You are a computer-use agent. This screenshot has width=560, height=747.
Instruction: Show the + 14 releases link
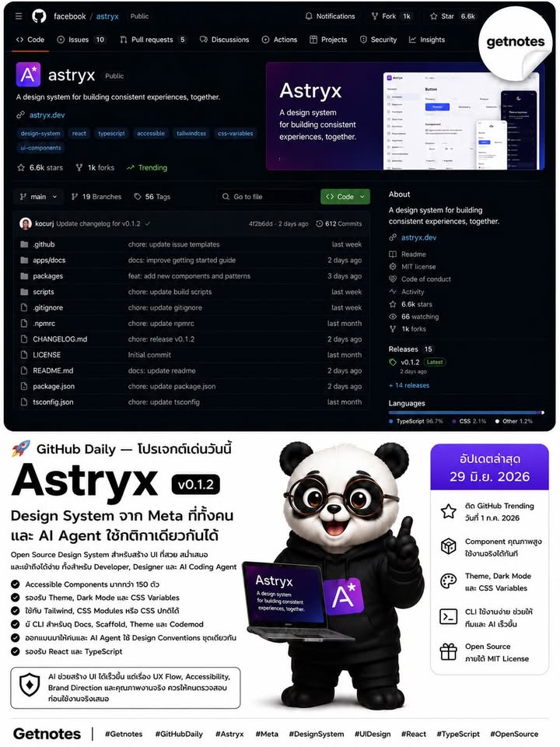pyautogui.click(x=409, y=385)
